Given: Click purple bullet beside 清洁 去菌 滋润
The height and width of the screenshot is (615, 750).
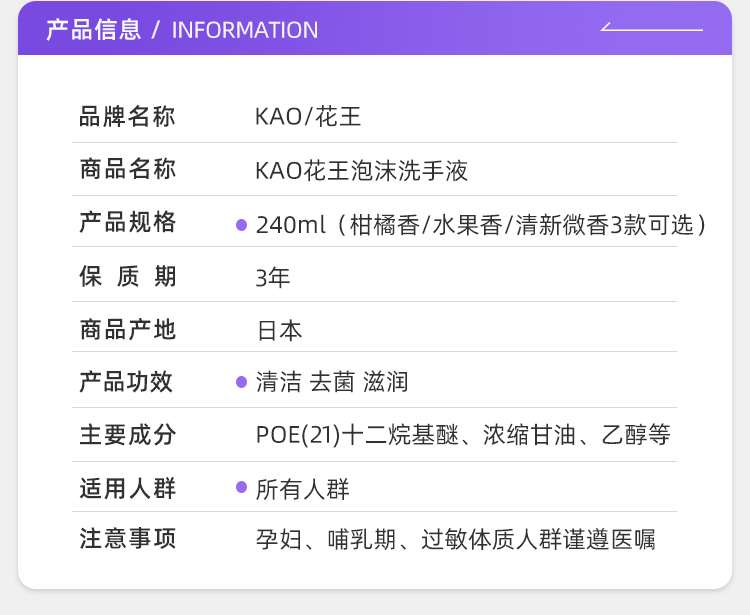Looking at the screenshot, I should click(242, 382).
